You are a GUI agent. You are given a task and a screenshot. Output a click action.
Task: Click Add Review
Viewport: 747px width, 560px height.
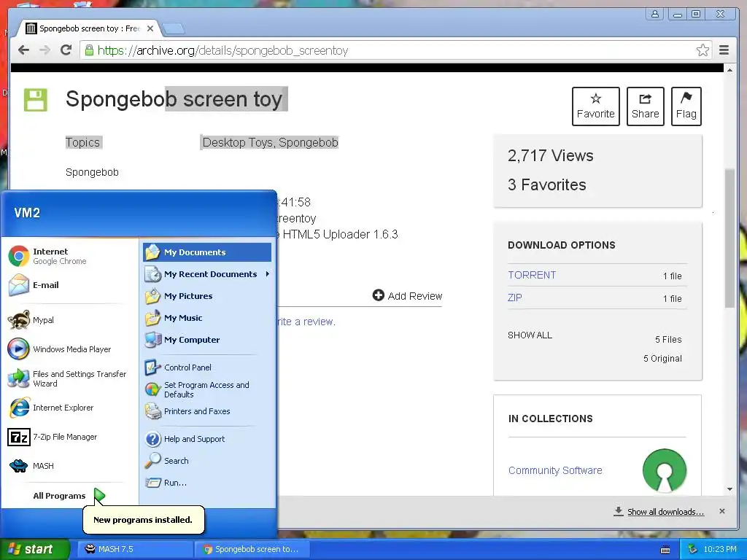click(x=407, y=296)
